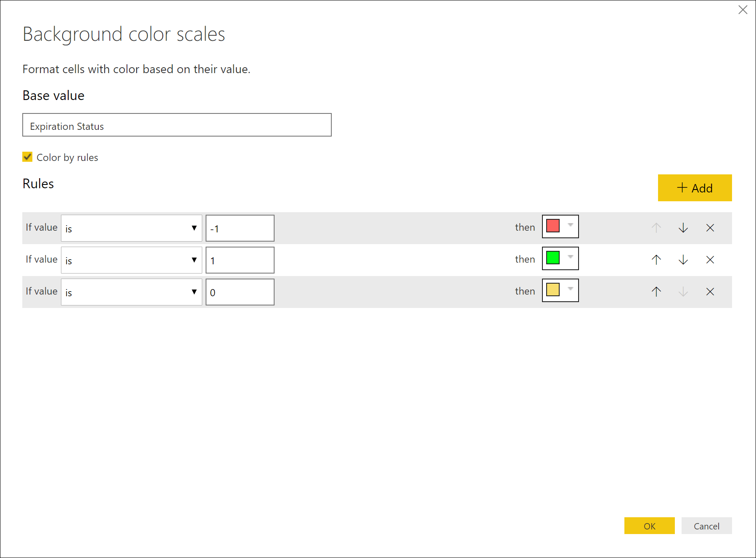Add a new color rule
The width and height of the screenshot is (756, 558).
pos(695,188)
